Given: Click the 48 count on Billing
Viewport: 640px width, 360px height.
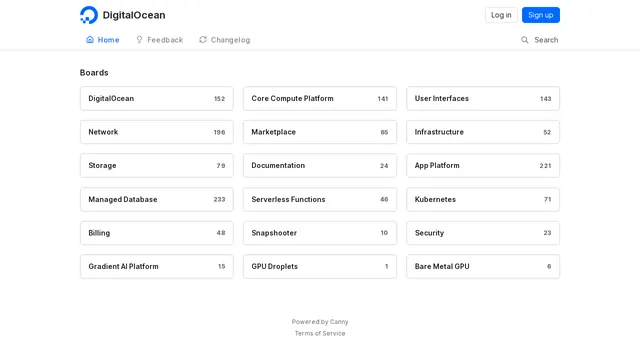Looking at the screenshot, I should click(x=221, y=233).
